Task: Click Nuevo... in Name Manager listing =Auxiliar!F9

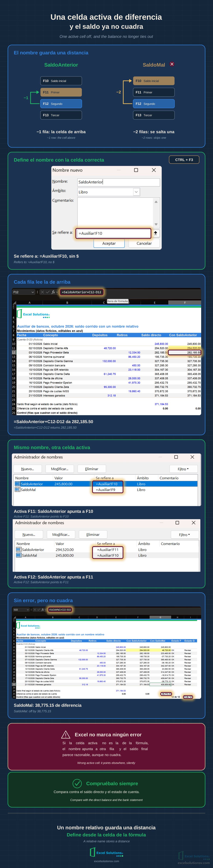Action: [28, 469]
